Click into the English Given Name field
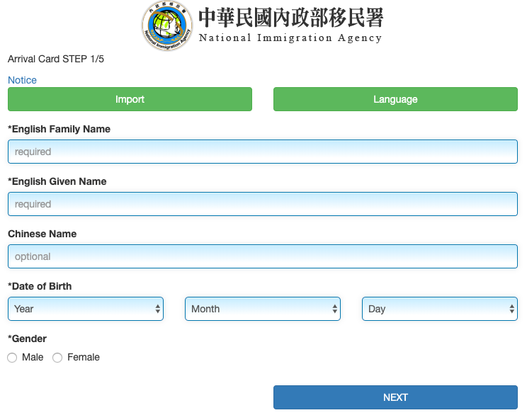 click(x=263, y=204)
